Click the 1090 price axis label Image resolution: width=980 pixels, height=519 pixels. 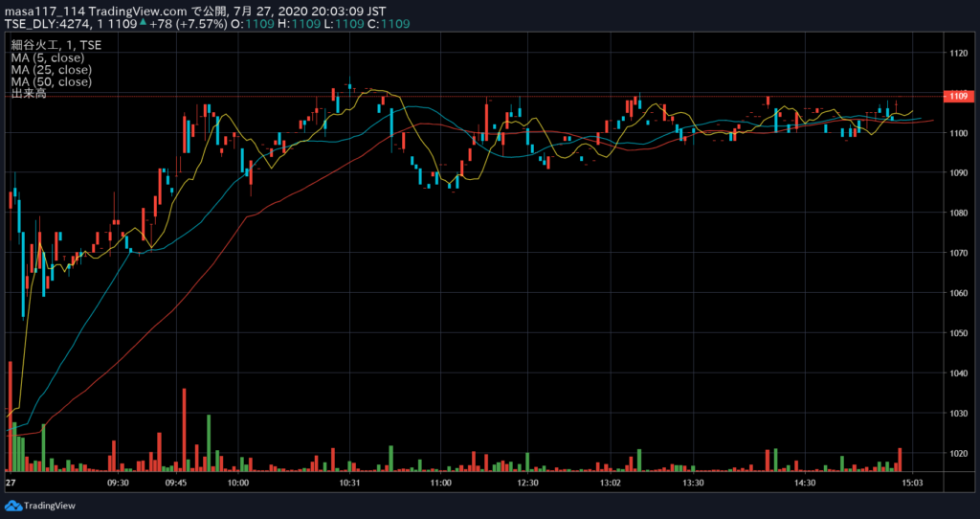click(x=958, y=173)
